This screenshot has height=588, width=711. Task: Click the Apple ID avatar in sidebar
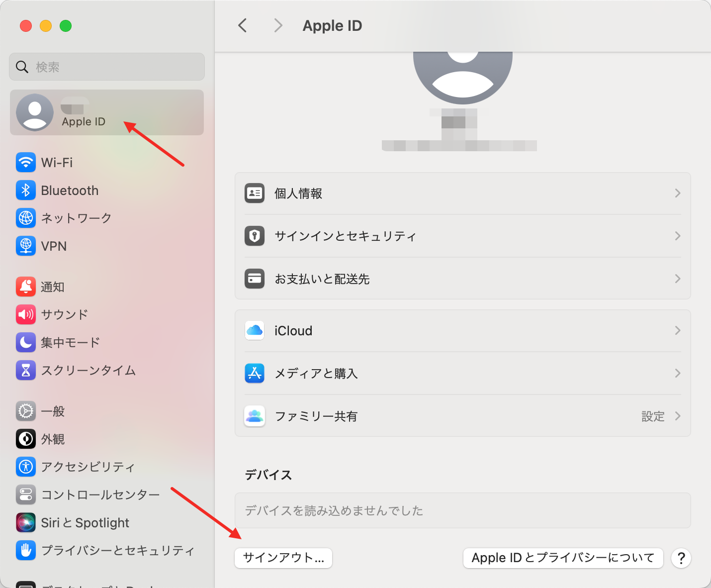[x=35, y=112]
